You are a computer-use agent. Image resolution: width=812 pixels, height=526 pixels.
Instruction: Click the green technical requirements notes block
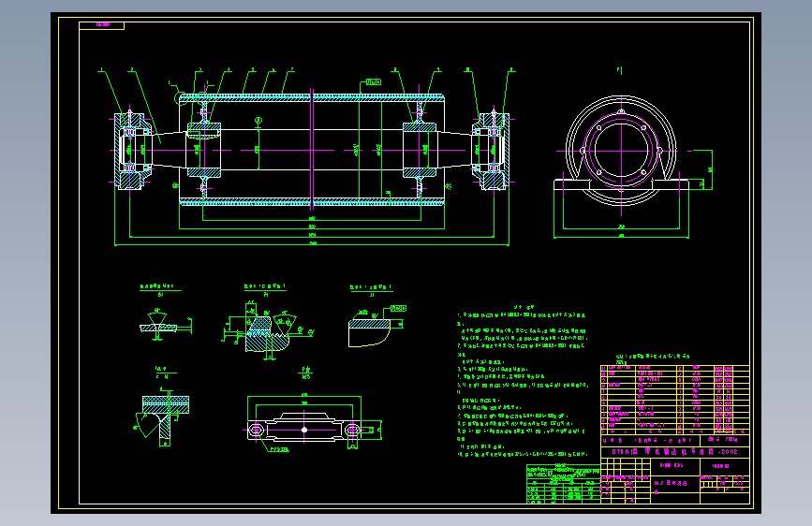click(522, 382)
